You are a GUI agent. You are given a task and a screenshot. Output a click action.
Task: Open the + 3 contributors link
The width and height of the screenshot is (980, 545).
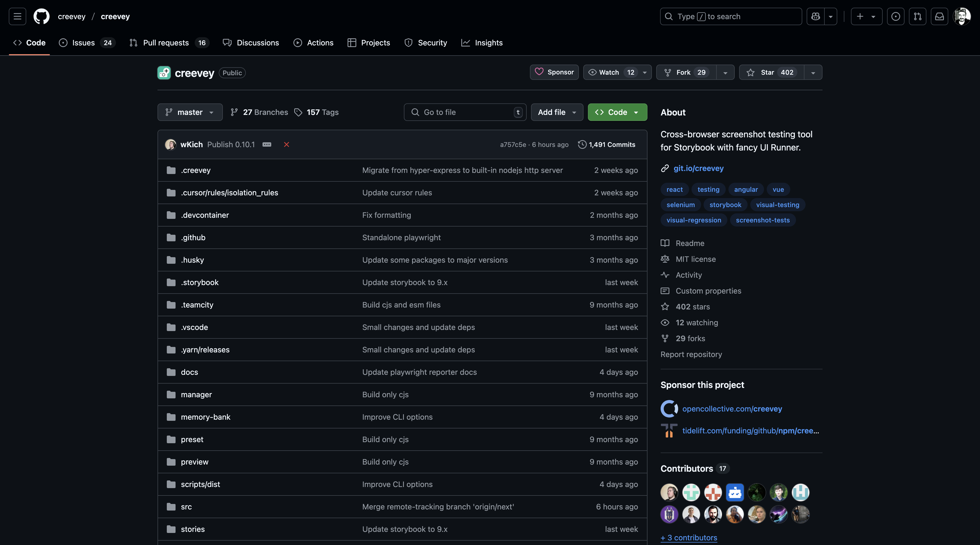click(x=689, y=538)
